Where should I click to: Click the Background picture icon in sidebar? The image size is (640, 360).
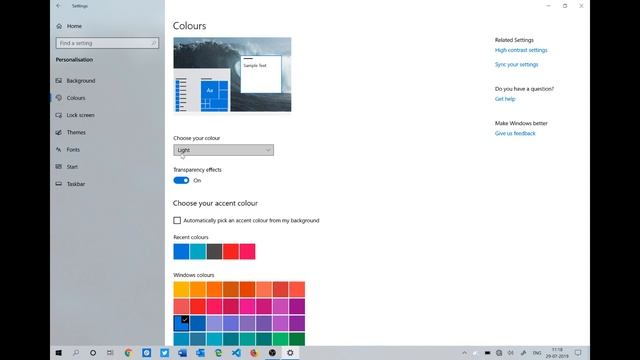tap(59, 81)
